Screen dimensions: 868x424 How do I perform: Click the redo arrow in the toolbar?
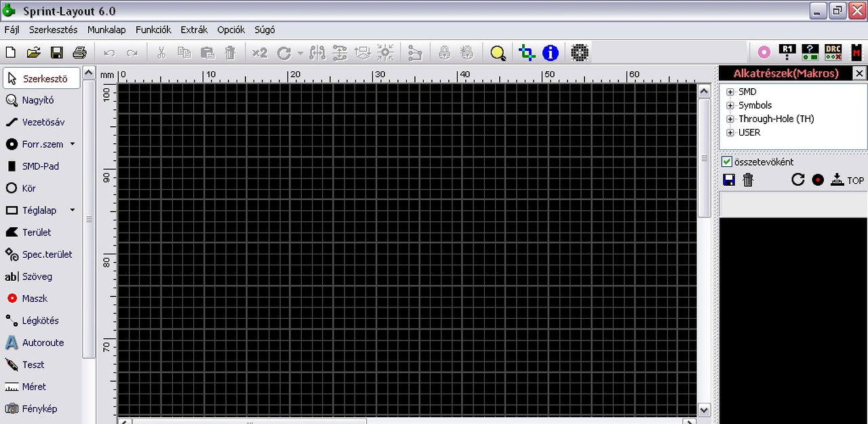(x=132, y=52)
